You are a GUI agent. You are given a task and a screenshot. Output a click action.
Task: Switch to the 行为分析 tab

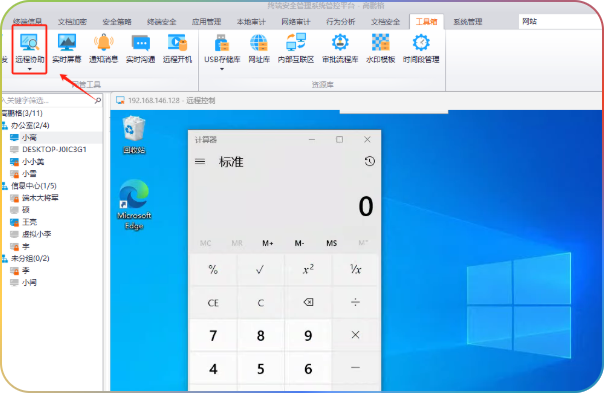[x=341, y=22]
